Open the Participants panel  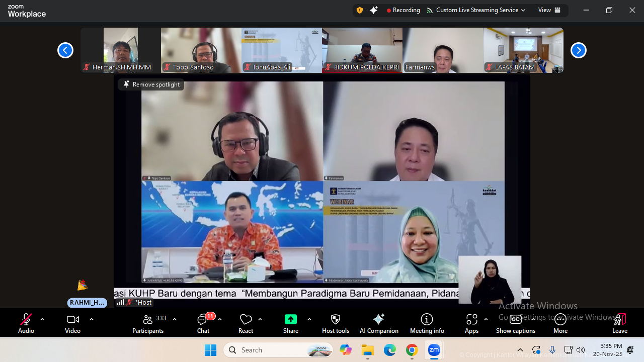(x=148, y=323)
